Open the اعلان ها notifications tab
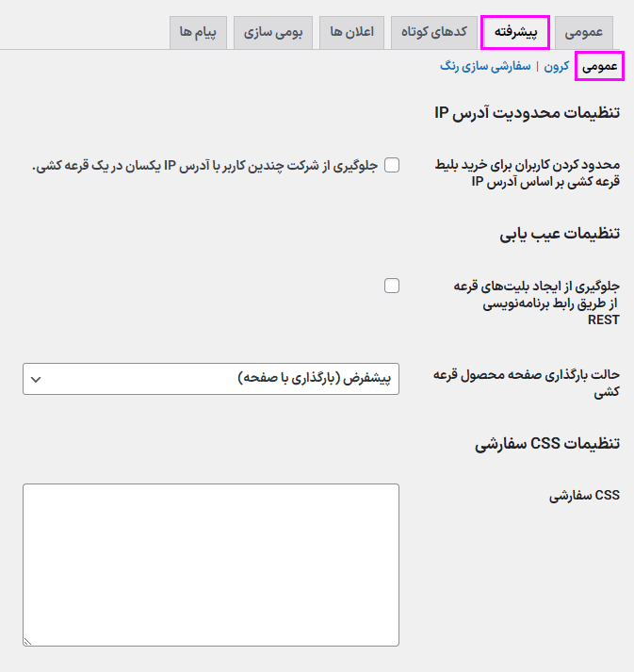Viewport: 634px width, 672px height. [x=351, y=32]
